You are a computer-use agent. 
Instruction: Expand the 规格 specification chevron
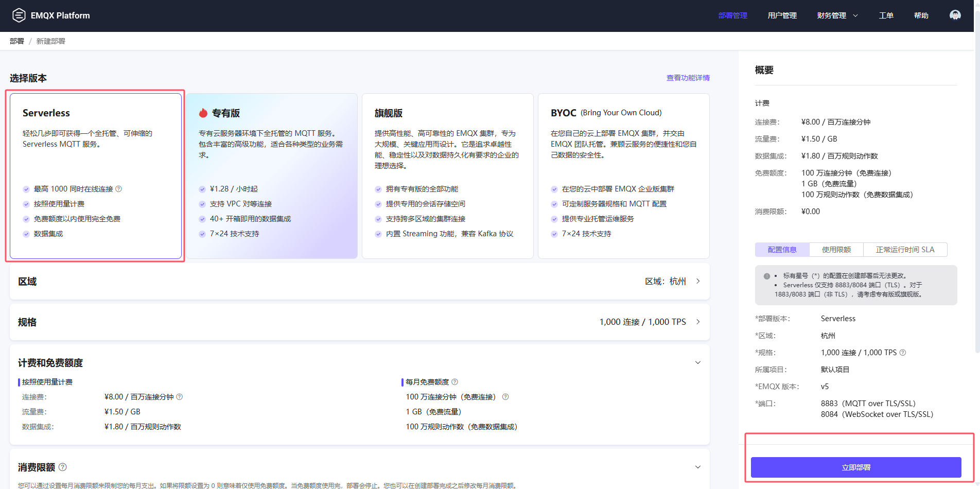[x=698, y=322]
